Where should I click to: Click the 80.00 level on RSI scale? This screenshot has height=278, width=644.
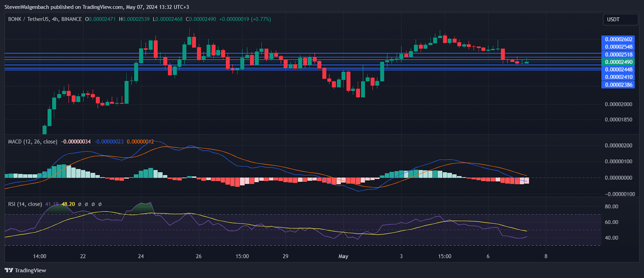(611, 206)
